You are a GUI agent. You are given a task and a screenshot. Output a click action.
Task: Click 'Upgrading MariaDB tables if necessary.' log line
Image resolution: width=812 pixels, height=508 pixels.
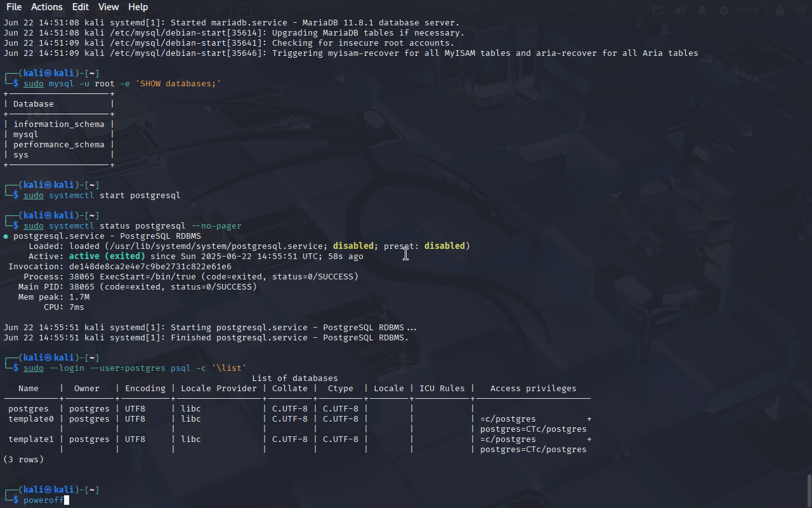234,33
